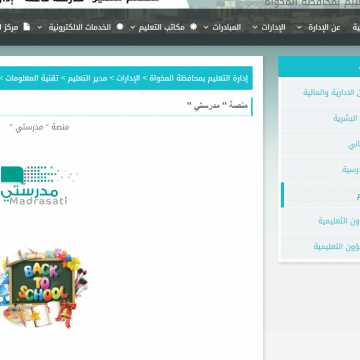360x360 pixels.
Task: Open the الخدمات الالكترونية navigation menu
Action: click(80, 27)
